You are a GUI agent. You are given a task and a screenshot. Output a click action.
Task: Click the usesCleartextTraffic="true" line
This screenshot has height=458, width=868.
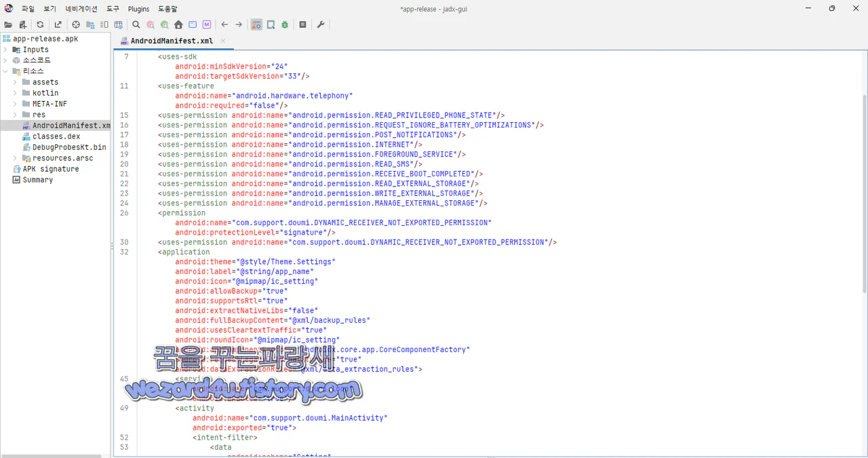coord(251,330)
